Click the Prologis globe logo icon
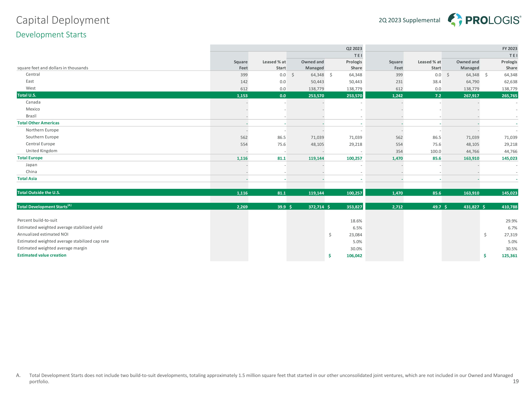The image size is (532, 399). [455, 20]
